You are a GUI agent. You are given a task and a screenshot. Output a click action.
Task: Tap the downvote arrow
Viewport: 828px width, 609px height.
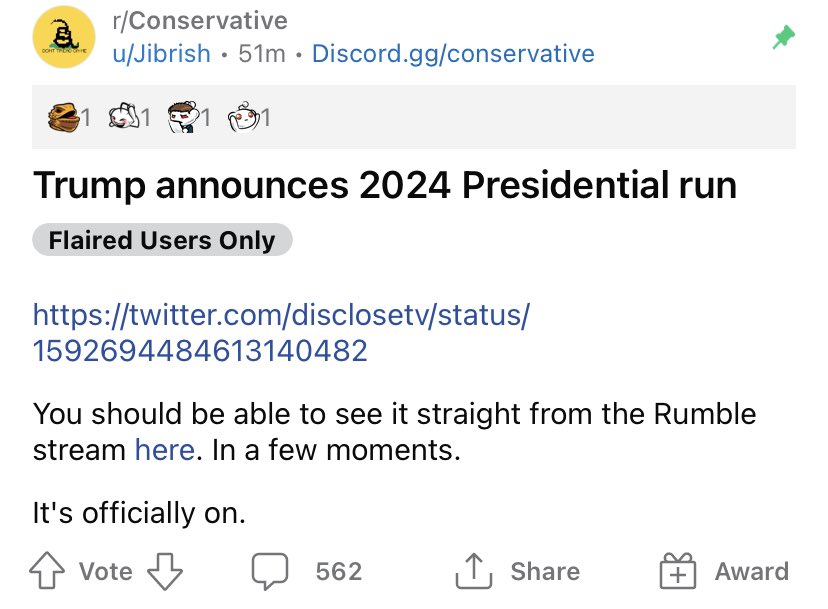point(165,571)
